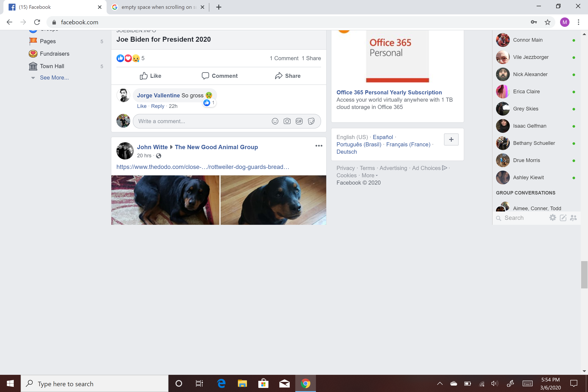Open chat sidebar settings gear
The width and height of the screenshot is (588, 392).
pyautogui.click(x=553, y=218)
